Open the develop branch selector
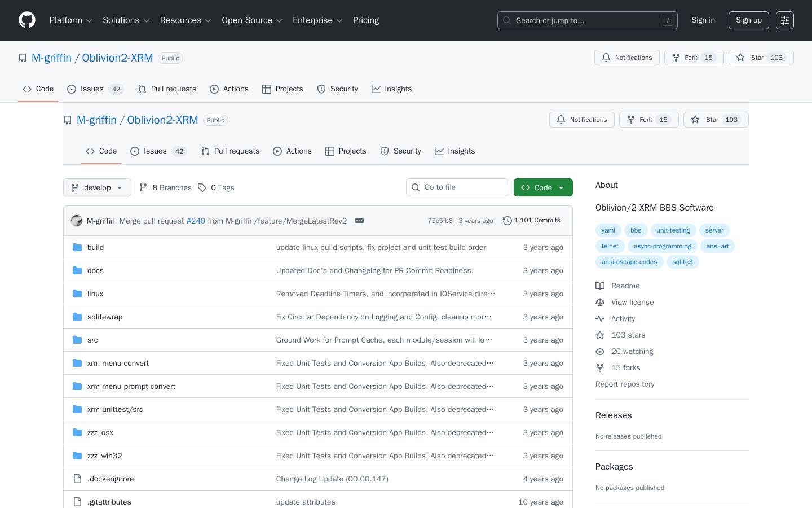The image size is (812, 508). 97,187
